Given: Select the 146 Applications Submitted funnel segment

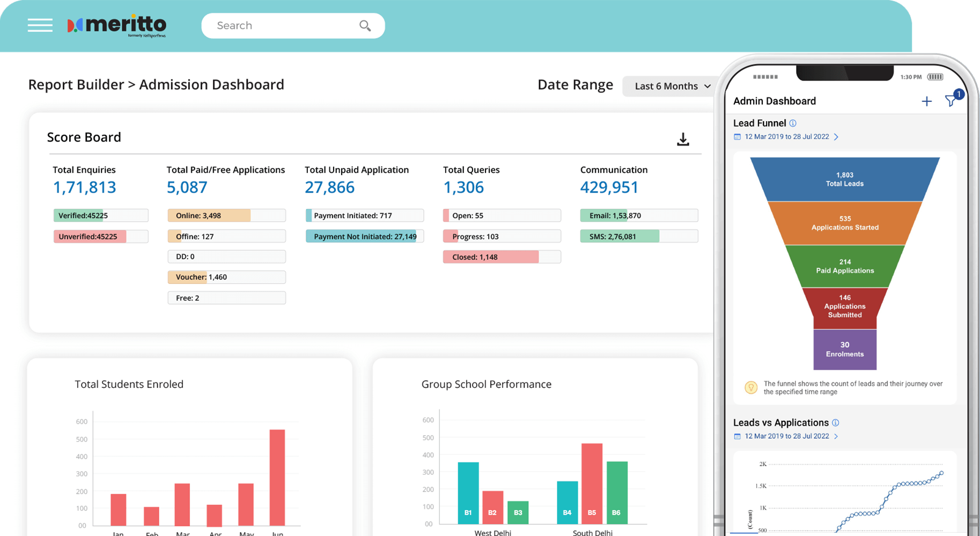Looking at the screenshot, I should pos(845,308).
